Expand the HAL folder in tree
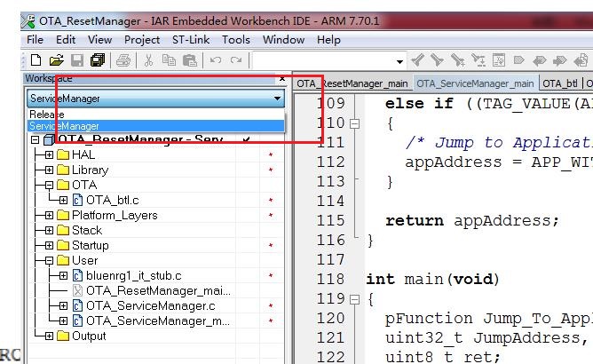This screenshot has width=593, height=364. pyautogui.click(x=49, y=154)
